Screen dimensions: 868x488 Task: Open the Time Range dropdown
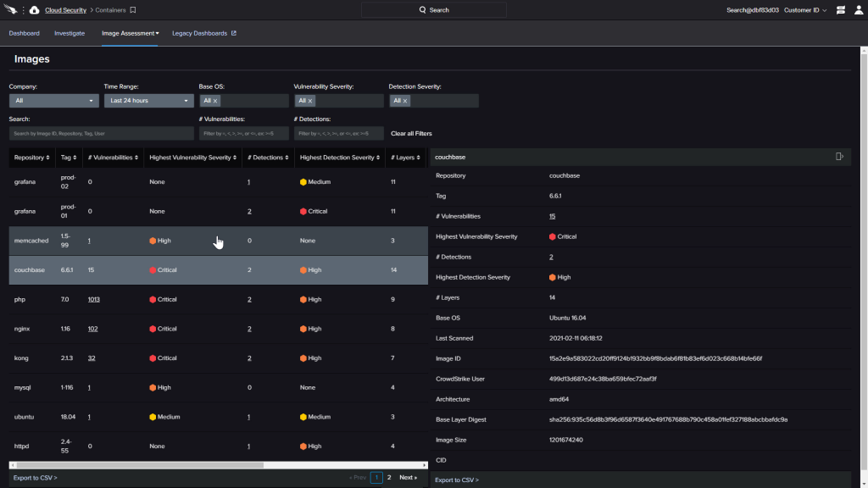coord(149,101)
